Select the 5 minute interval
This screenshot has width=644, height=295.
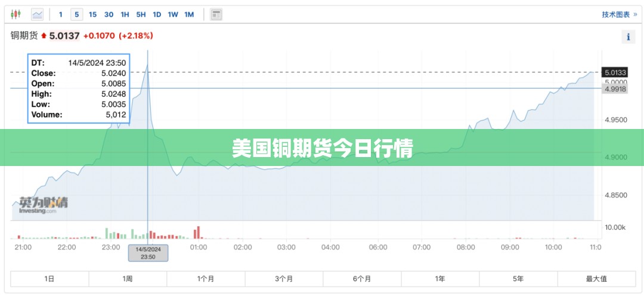click(x=76, y=14)
